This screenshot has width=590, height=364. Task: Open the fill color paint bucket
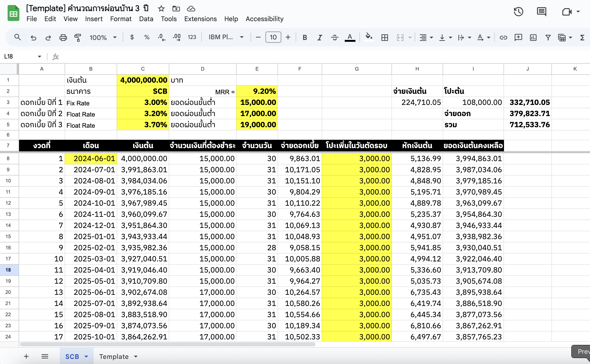(x=368, y=37)
